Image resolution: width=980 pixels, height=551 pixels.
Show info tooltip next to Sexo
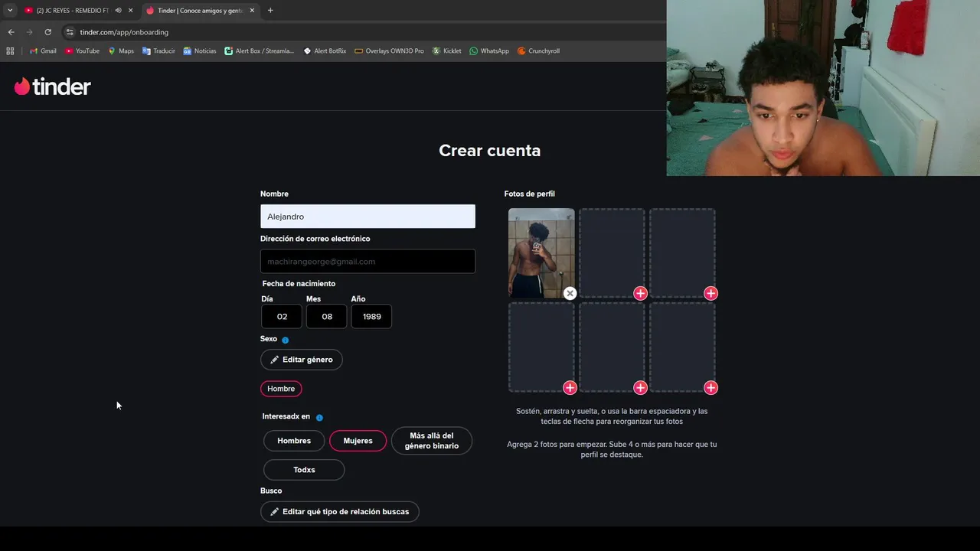286,340
